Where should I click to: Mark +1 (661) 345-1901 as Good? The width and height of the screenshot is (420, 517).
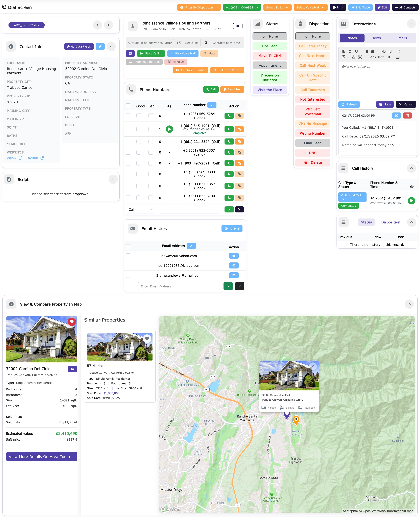(x=139, y=129)
